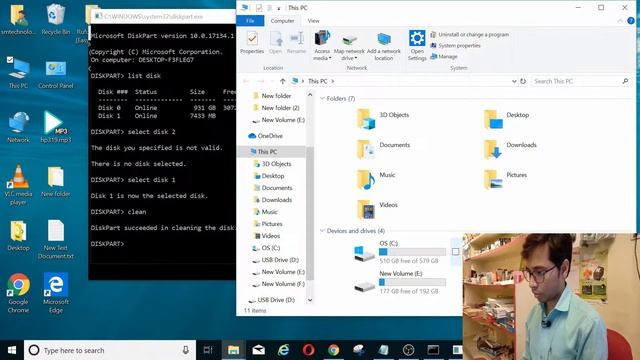Click navigation pane scrollbar up arrow
The height and width of the screenshot is (360, 640).
coord(310,95)
